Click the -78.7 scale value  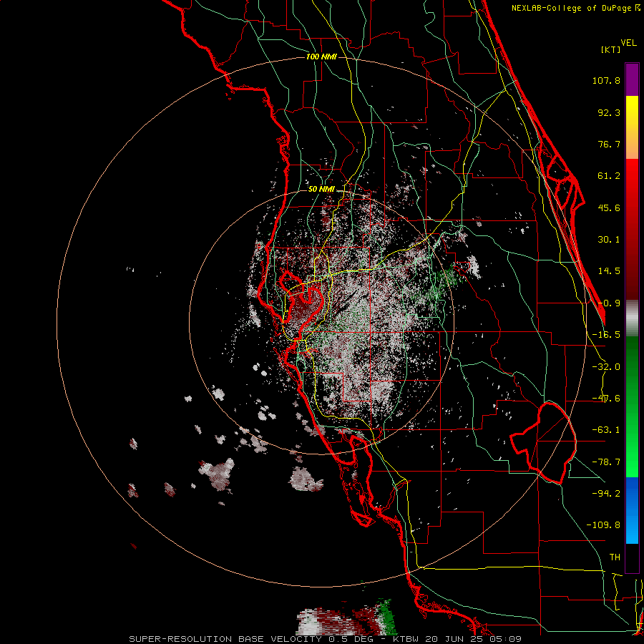[606, 462]
